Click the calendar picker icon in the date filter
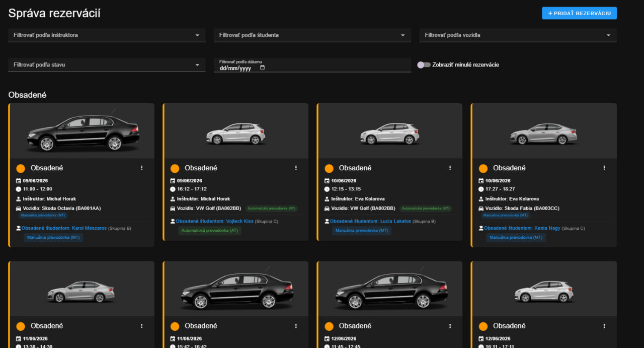The image size is (644, 348). pyautogui.click(x=262, y=68)
